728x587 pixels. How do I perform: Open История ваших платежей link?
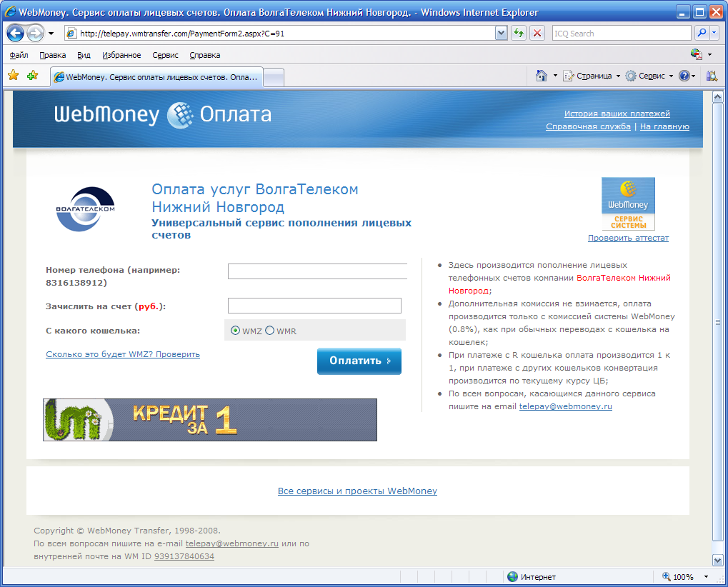(617, 114)
